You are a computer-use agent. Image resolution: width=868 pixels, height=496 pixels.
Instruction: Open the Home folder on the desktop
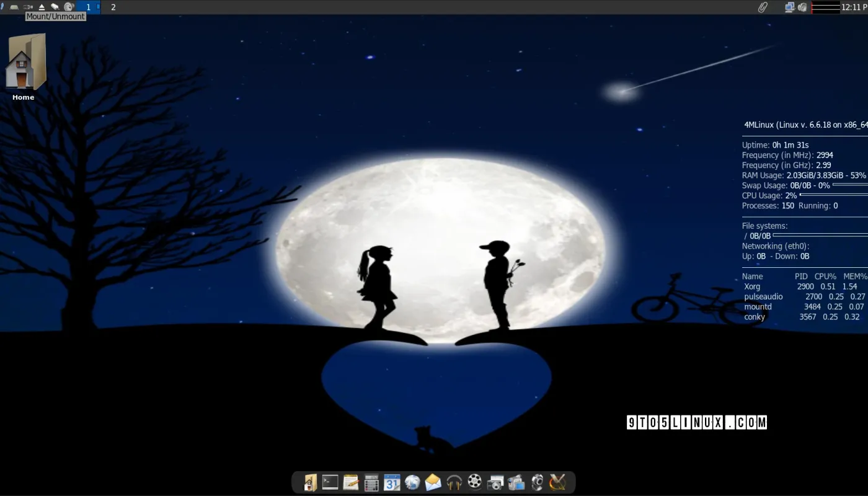(x=23, y=62)
